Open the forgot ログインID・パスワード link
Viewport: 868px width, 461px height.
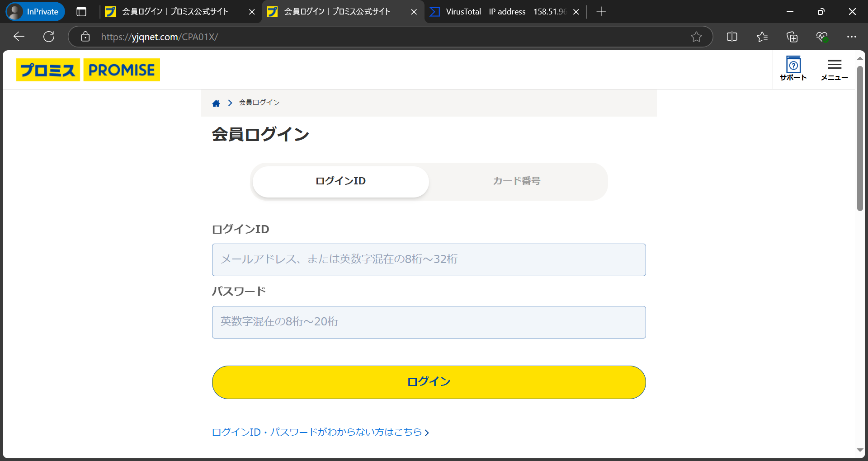pyautogui.click(x=320, y=432)
